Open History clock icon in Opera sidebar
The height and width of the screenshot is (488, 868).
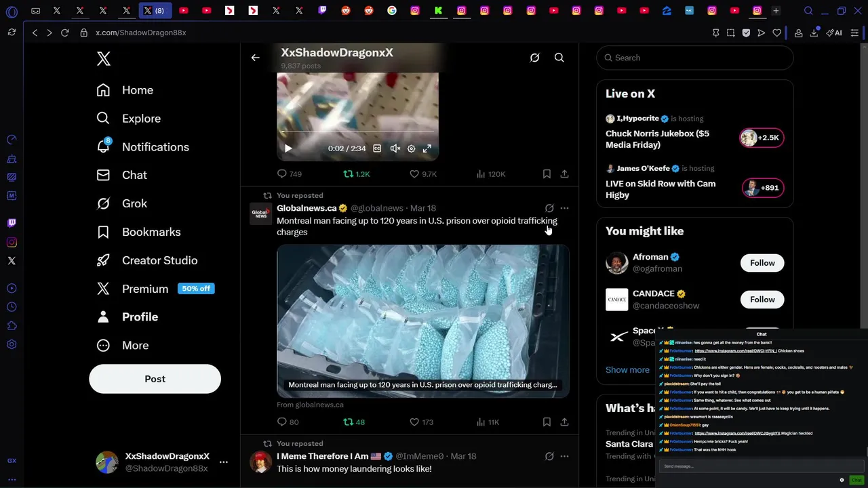point(12,307)
